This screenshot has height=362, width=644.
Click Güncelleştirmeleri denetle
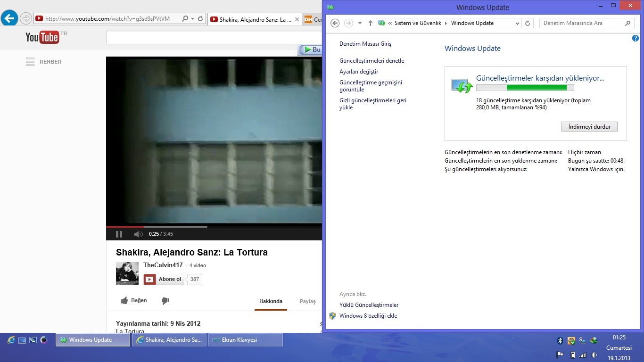coord(372,61)
